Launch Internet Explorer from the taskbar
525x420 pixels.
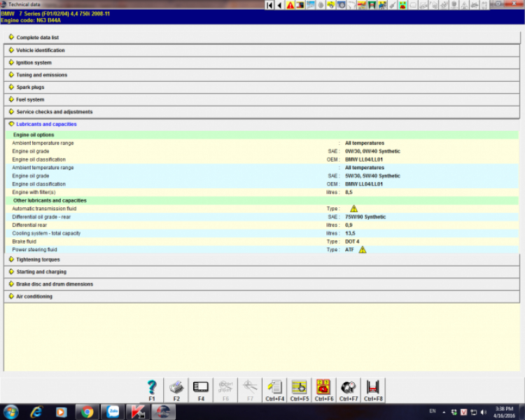[36, 412]
